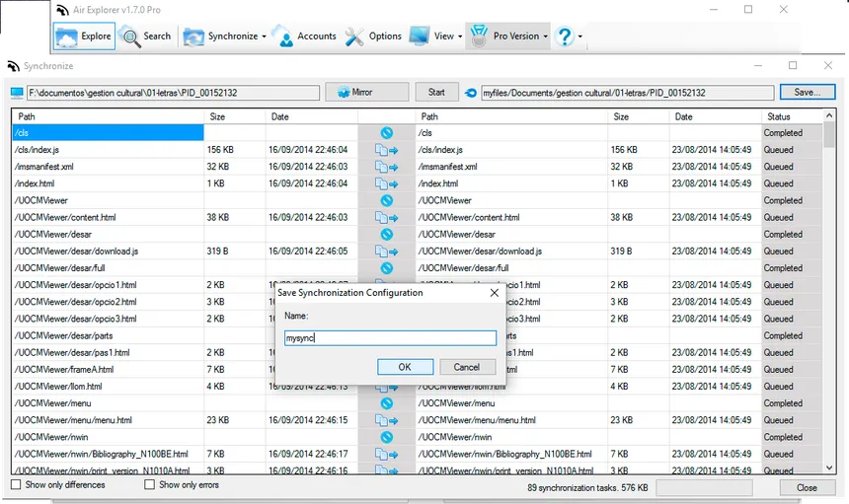Sort by right Path column header
The width and height of the screenshot is (849, 504).
pos(511,116)
